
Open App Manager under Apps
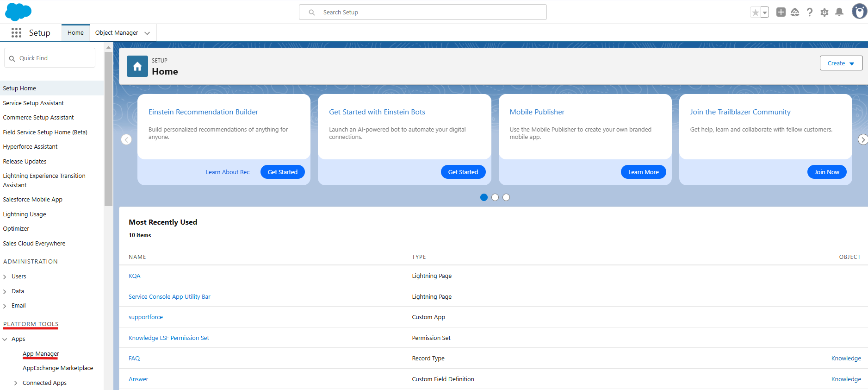point(41,354)
